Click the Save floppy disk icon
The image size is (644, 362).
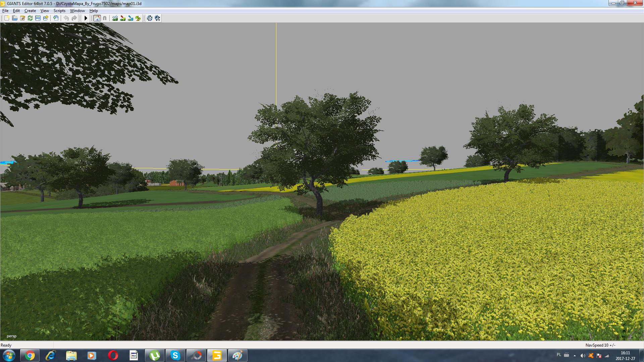click(x=38, y=18)
